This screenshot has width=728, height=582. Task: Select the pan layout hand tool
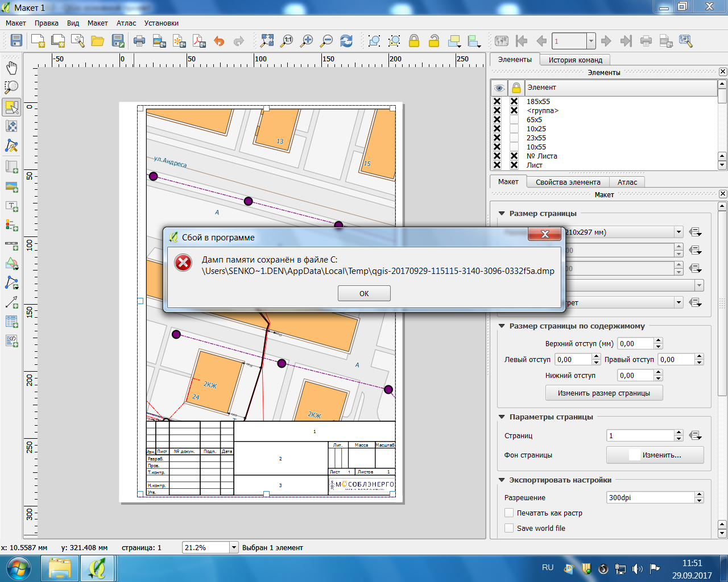tap(11, 68)
